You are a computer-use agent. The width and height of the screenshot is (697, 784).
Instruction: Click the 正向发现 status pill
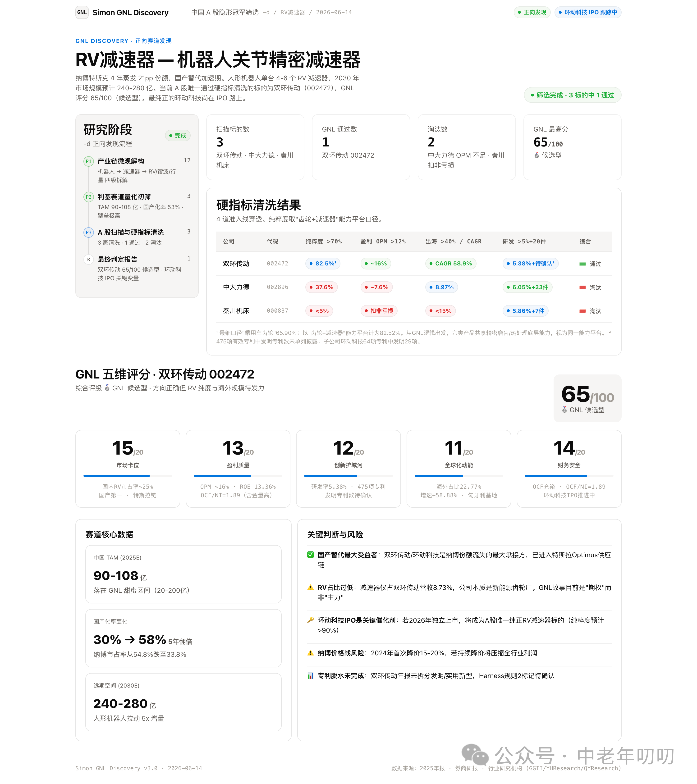[x=532, y=12]
